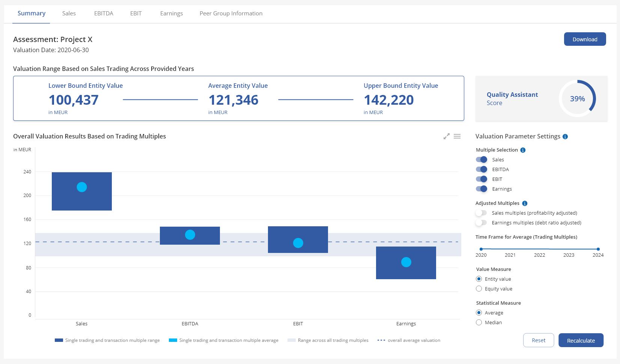Open the Peer Group Information tab
This screenshot has height=364, width=620.
(231, 14)
